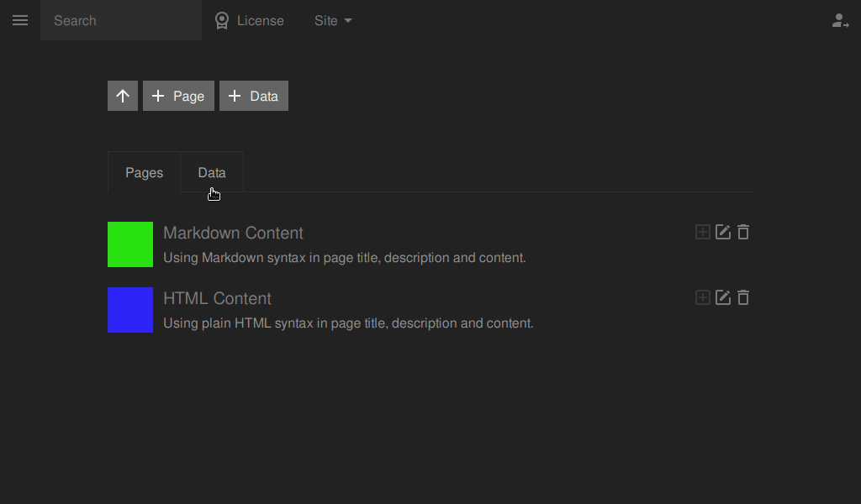Click the add Data button
The width and height of the screenshot is (861, 504).
click(x=254, y=96)
